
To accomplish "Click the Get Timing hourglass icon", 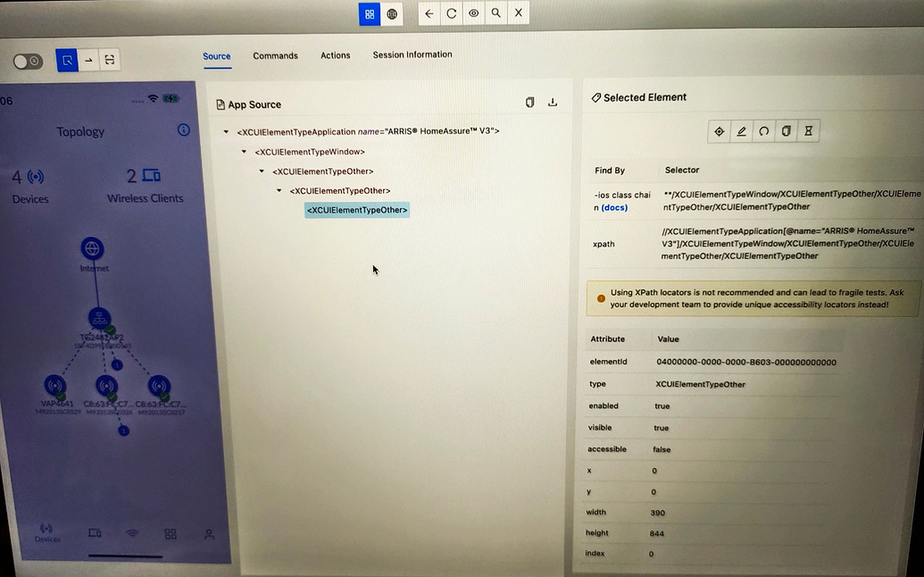I will pos(809,131).
